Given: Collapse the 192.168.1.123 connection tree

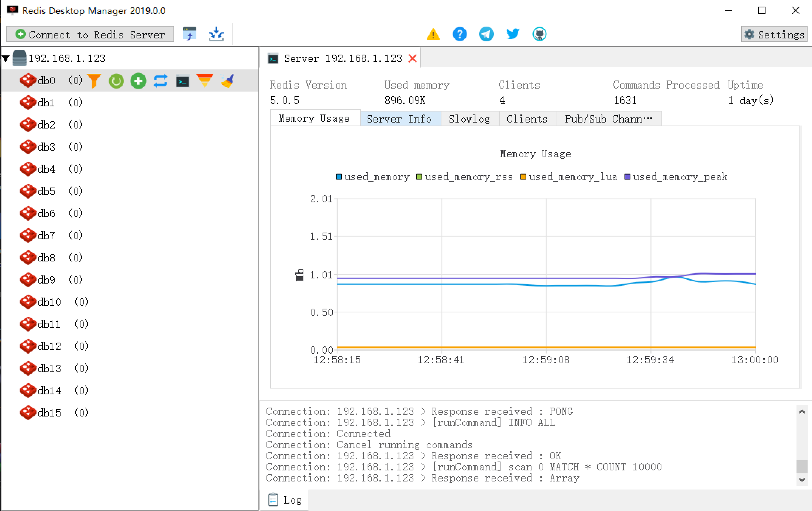Looking at the screenshot, I should coord(5,58).
